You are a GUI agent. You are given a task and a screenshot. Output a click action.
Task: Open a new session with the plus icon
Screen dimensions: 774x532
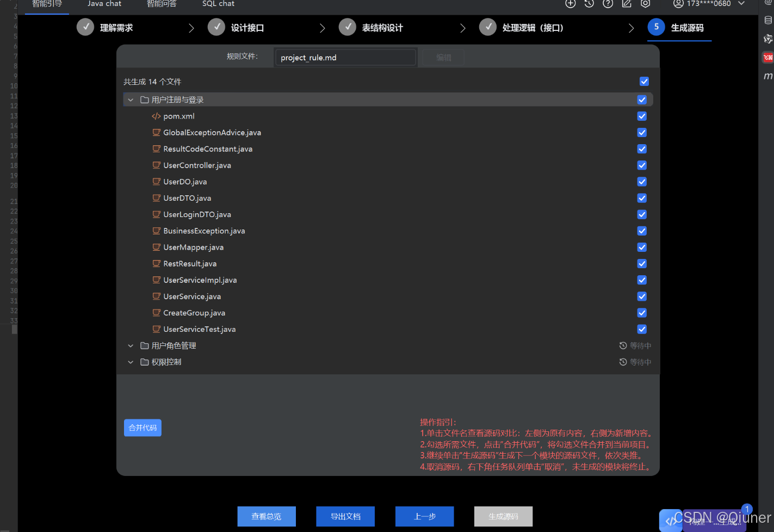(570, 4)
